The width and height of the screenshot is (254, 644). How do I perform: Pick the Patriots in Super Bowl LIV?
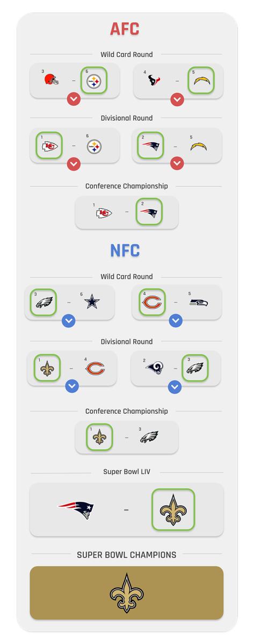click(x=76, y=509)
